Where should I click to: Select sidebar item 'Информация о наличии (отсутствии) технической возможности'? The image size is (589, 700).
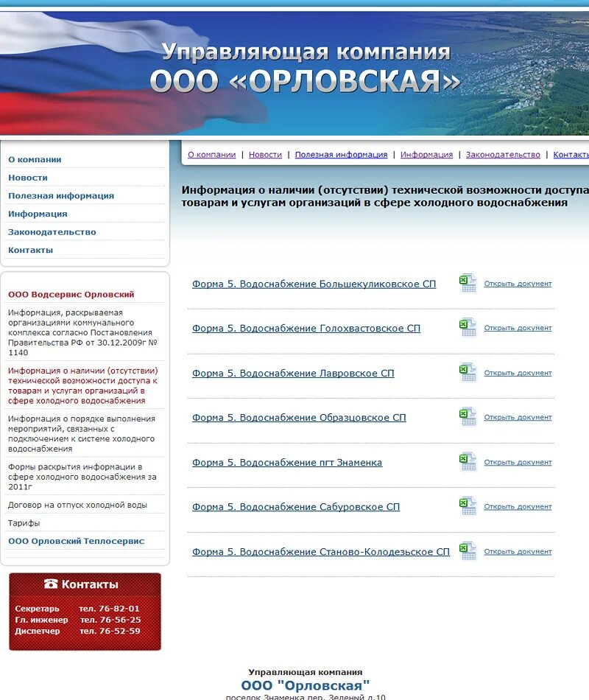tap(83, 385)
